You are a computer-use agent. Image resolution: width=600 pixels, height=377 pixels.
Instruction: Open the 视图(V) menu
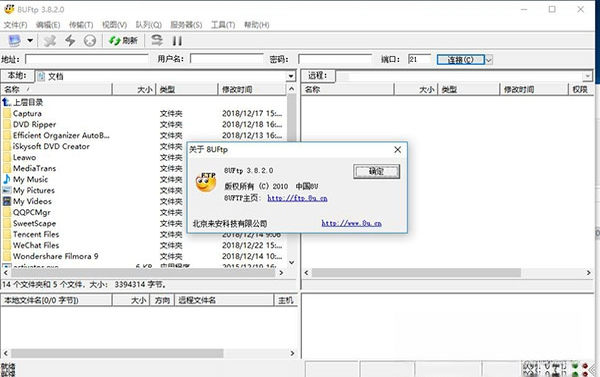(x=114, y=24)
